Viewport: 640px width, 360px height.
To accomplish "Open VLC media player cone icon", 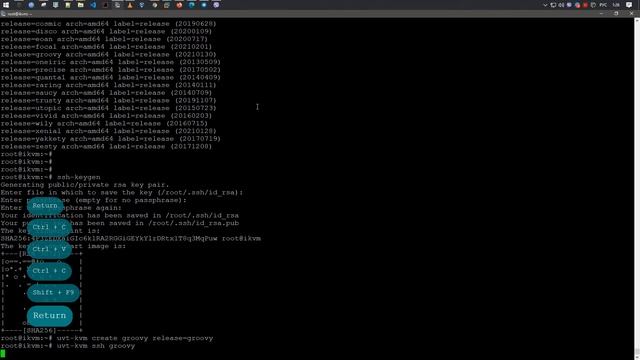I will pos(130,5).
